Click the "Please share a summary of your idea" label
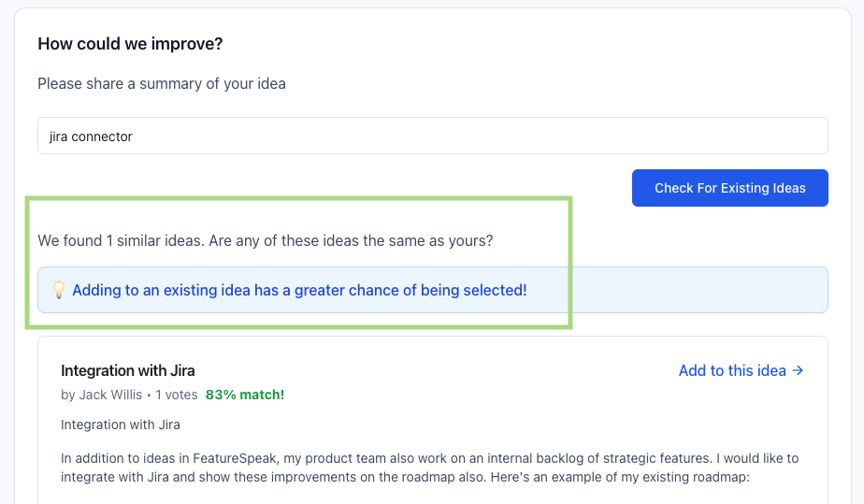Viewport: 864px width, 504px height. pyautogui.click(x=162, y=83)
